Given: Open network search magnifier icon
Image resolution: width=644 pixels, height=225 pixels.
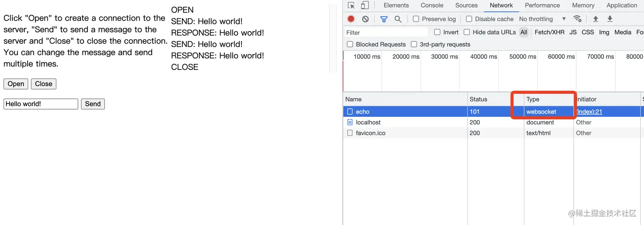Looking at the screenshot, I should pos(398,19).
